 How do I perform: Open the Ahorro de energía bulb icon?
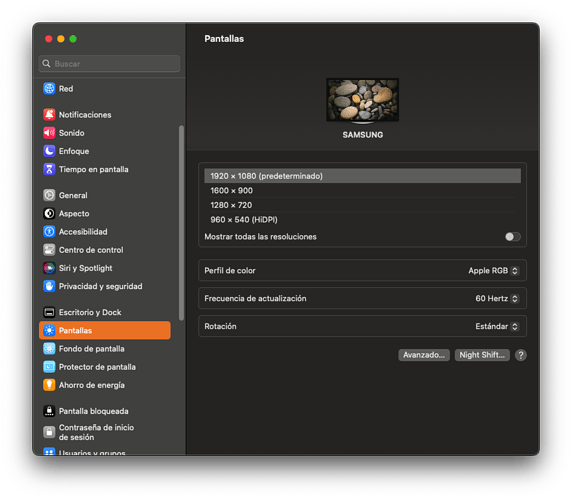[49, 385]
